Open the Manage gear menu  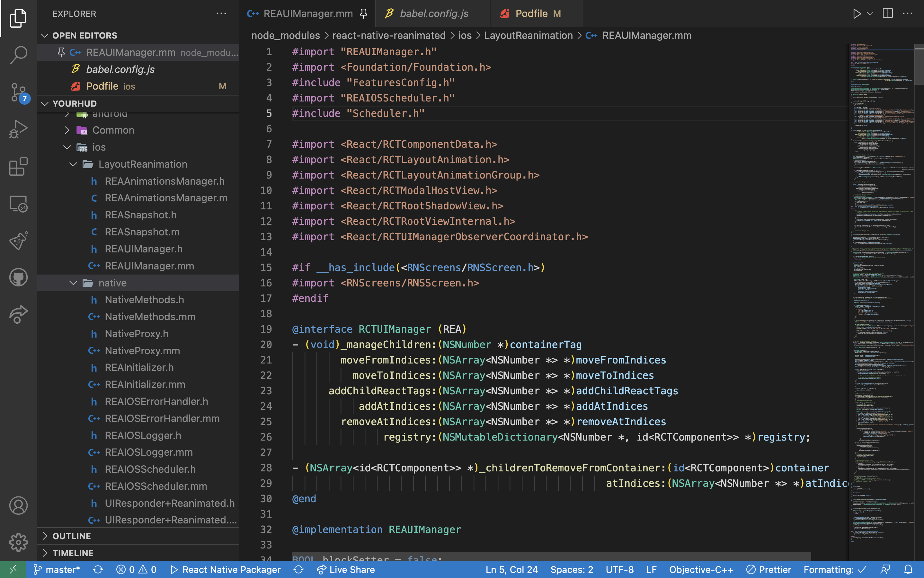(x=18, y=542)
